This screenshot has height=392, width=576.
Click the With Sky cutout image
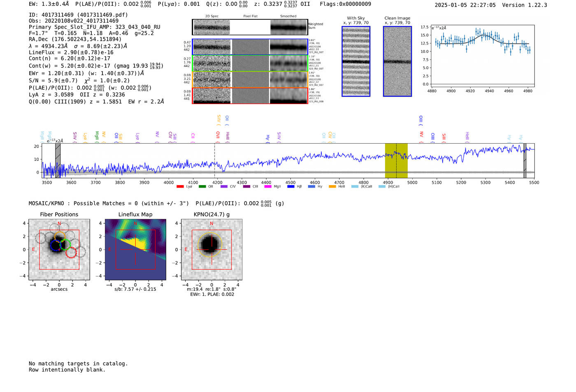tap(356, 61)
